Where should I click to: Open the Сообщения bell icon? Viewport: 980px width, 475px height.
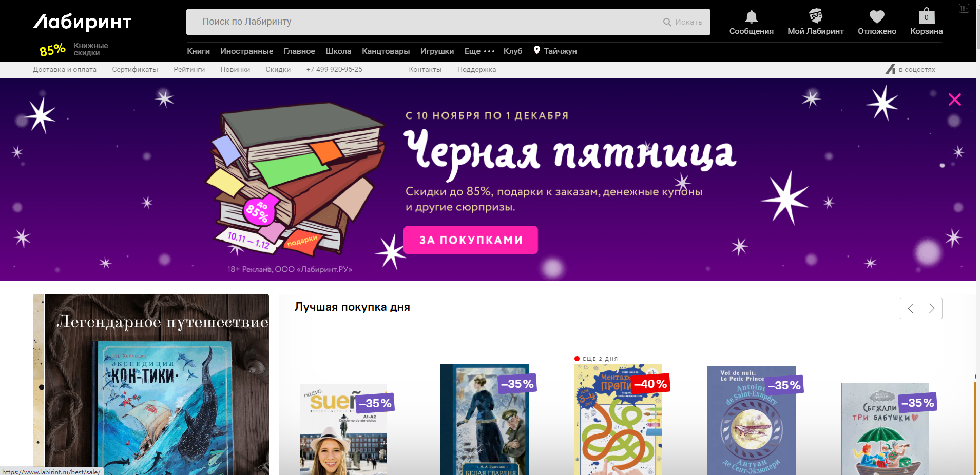tap(751, 17)
